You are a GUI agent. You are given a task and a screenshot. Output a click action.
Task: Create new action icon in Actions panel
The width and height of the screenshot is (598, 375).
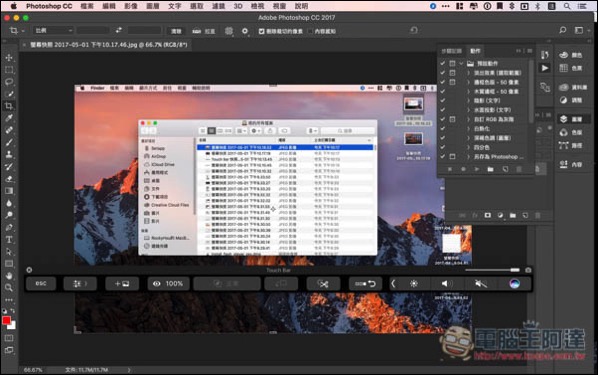point(505,169)
